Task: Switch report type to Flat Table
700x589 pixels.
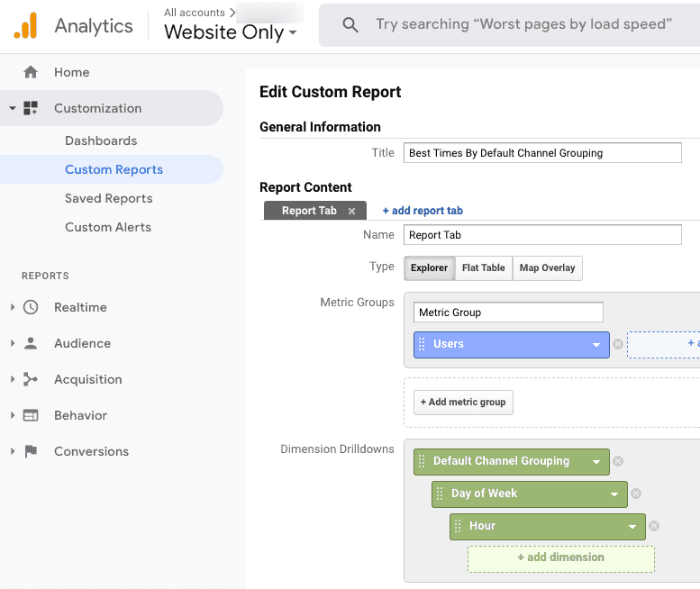Action: tap(484, 267)
